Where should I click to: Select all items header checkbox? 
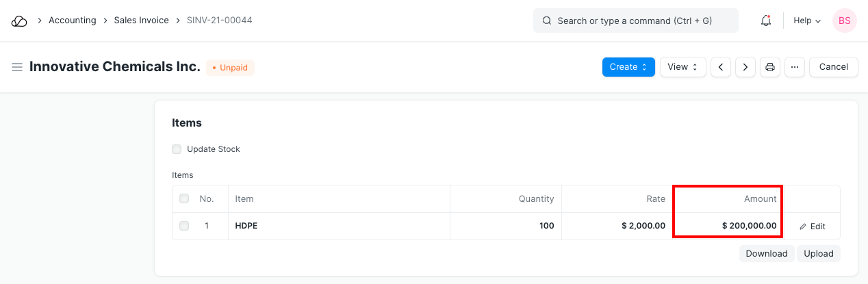click(x=184, y=199)
